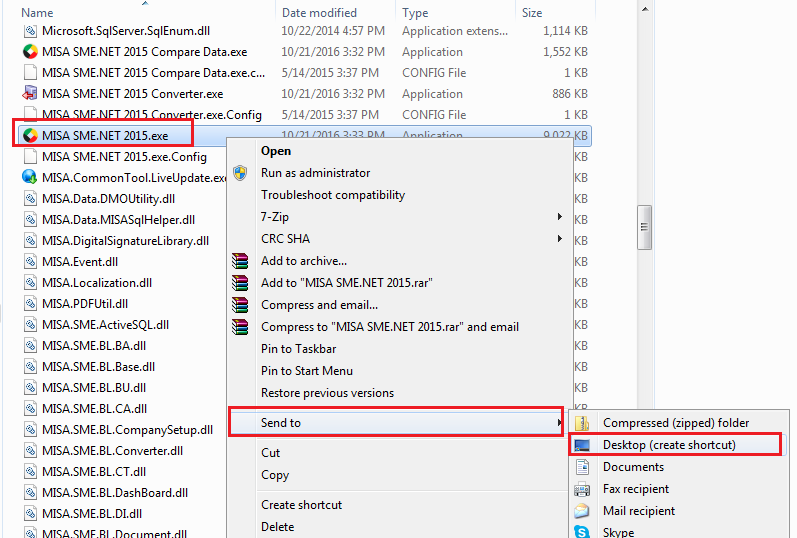Click the MISA.PDFUtil.dll file icon
The height and width of the screenshot is (538, 797).
click(30, 304)
